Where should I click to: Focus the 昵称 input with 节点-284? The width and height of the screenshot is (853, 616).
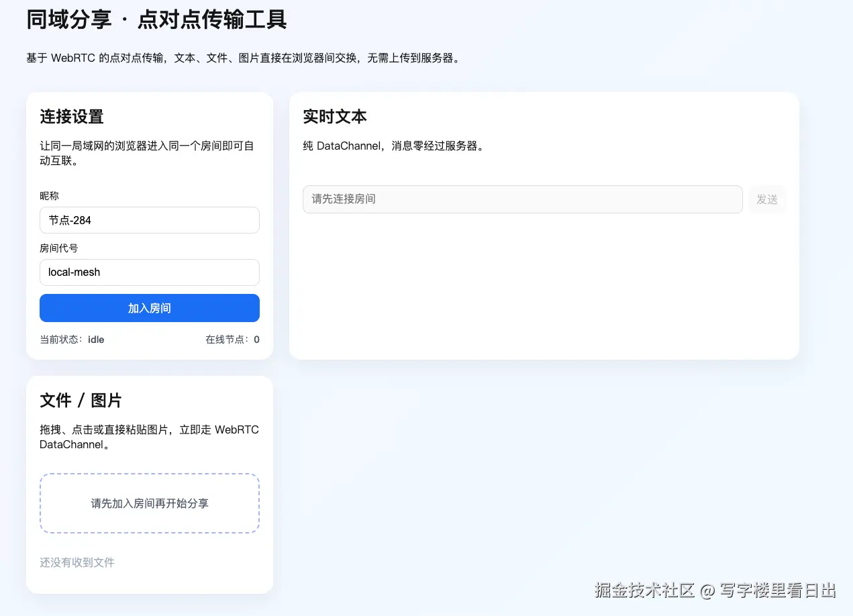coord(150,220)
